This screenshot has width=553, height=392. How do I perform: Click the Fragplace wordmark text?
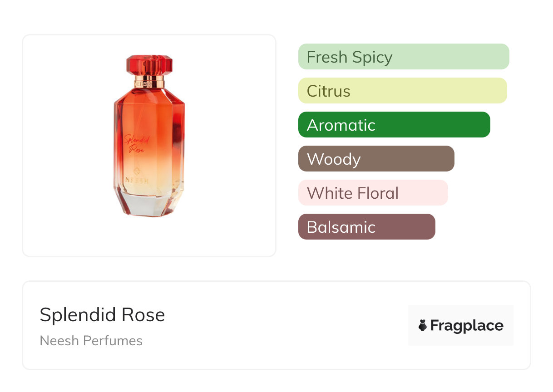466,325
